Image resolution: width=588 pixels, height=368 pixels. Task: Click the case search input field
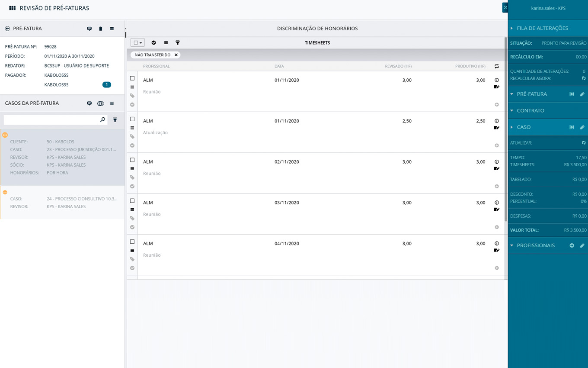[x=51, y=119]
